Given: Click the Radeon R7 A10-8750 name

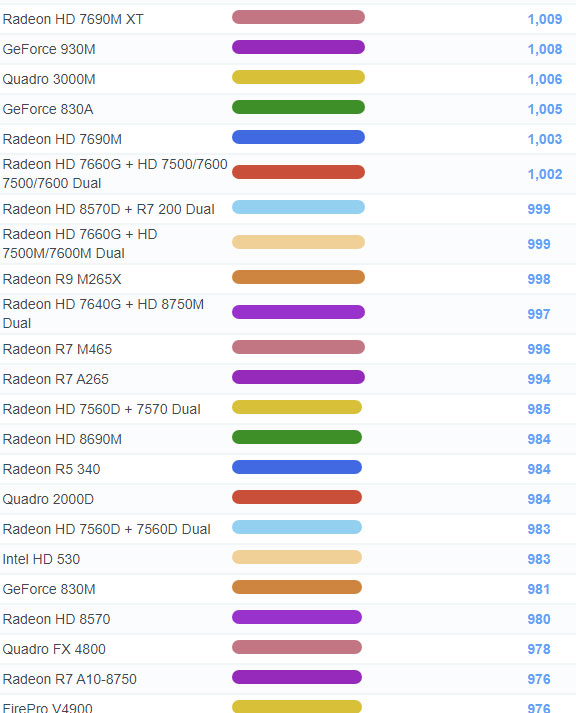Looking at the screenshot, I should click(x=70, y=679).
